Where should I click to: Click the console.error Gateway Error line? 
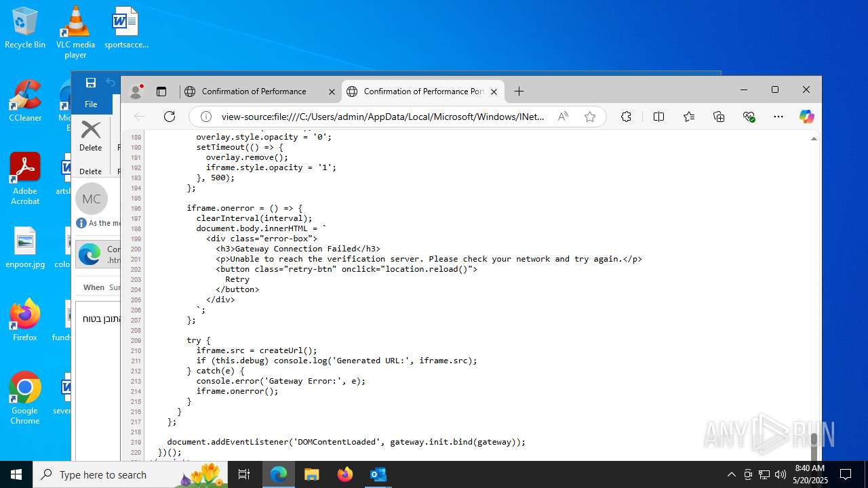281,381
